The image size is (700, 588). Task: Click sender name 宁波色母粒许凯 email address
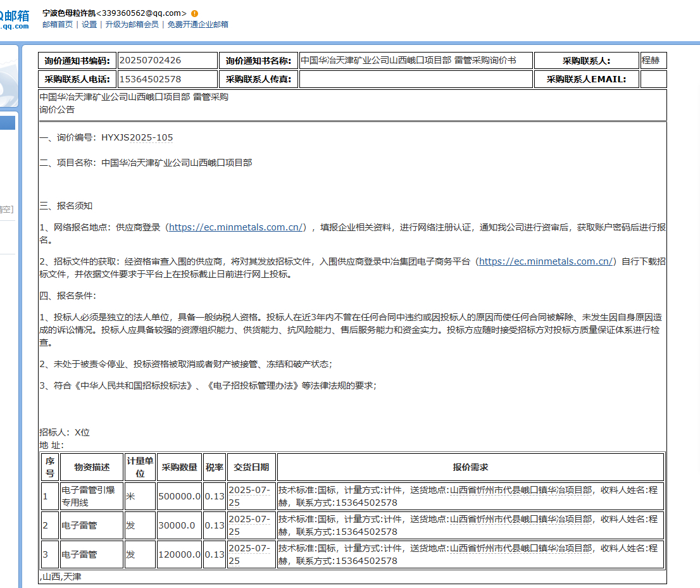pos(115,13)
